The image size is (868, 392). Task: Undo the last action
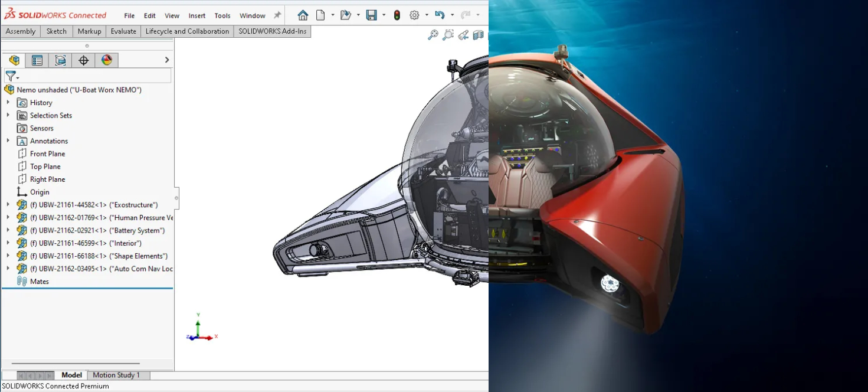pos(440,15)
